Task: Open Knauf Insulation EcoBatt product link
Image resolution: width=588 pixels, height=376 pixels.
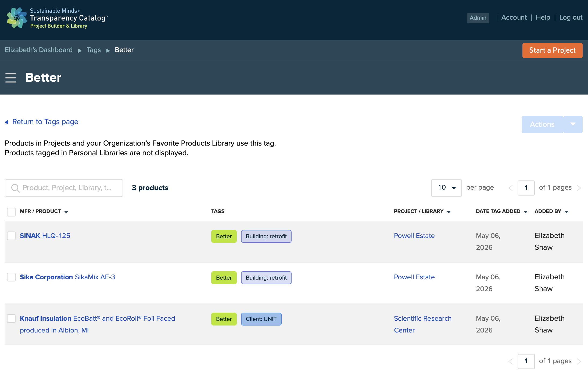Action: pos(97,324)
